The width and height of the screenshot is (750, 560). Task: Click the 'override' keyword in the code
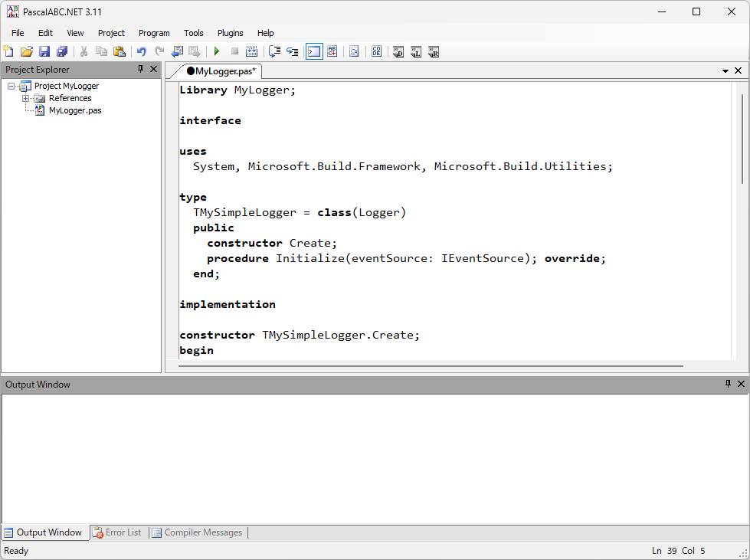tap(572, 258)
